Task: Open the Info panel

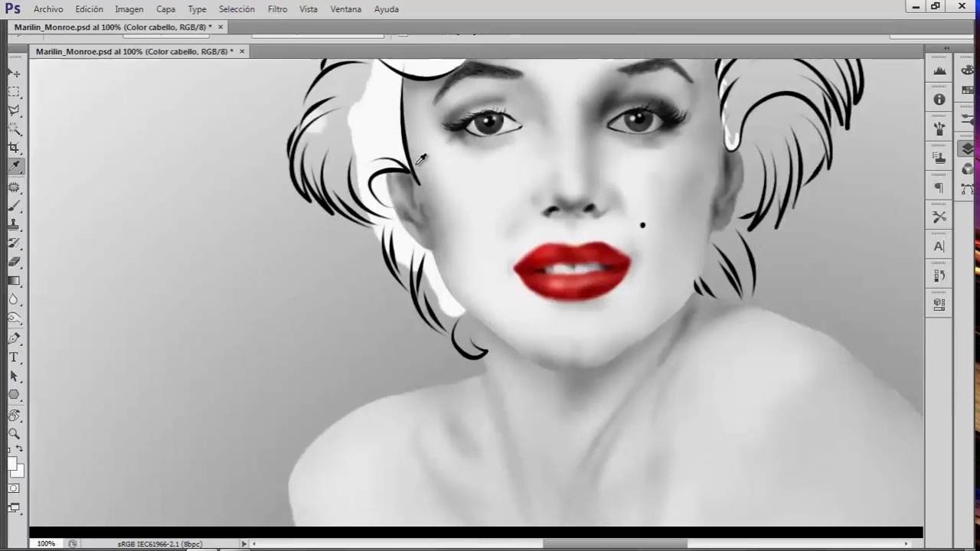Action: pos(939,99)
